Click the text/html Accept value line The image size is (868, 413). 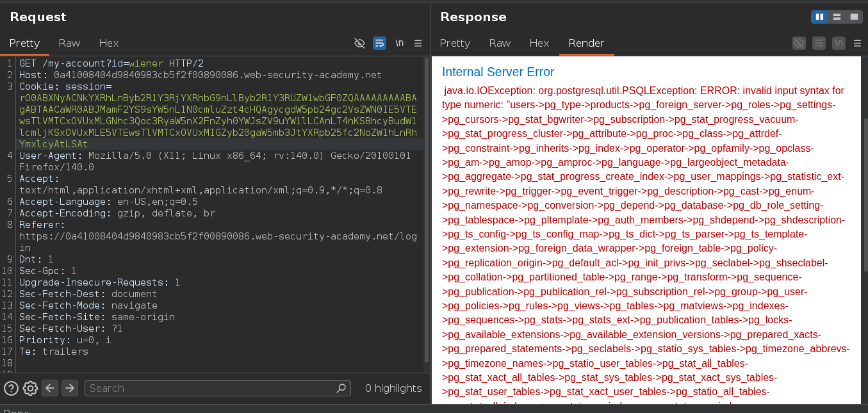point(201,190)
